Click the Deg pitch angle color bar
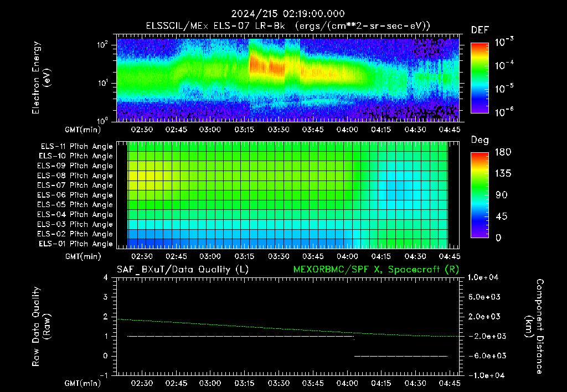 pyautogui.click(x=480, y=195)
